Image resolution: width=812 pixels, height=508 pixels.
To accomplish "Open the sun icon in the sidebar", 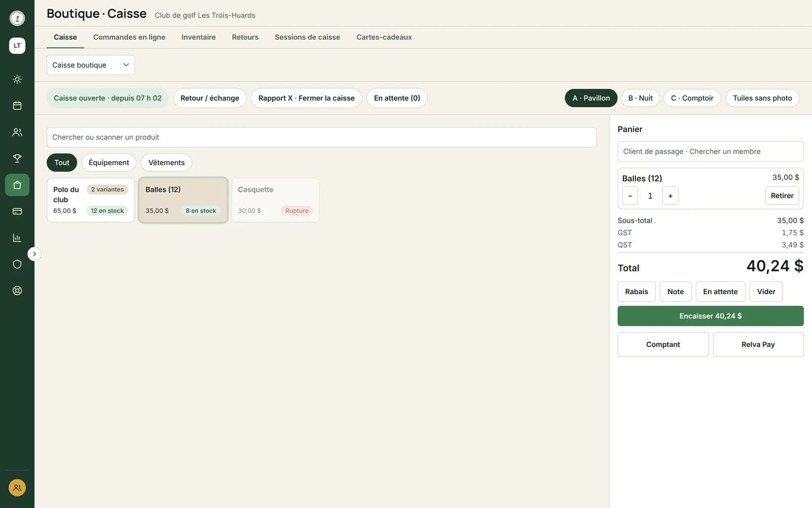I will pos(17,79).
